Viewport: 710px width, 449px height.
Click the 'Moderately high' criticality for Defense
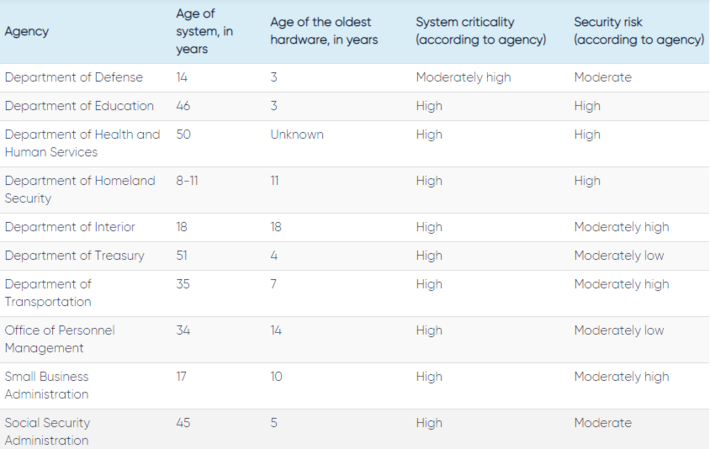463,77
